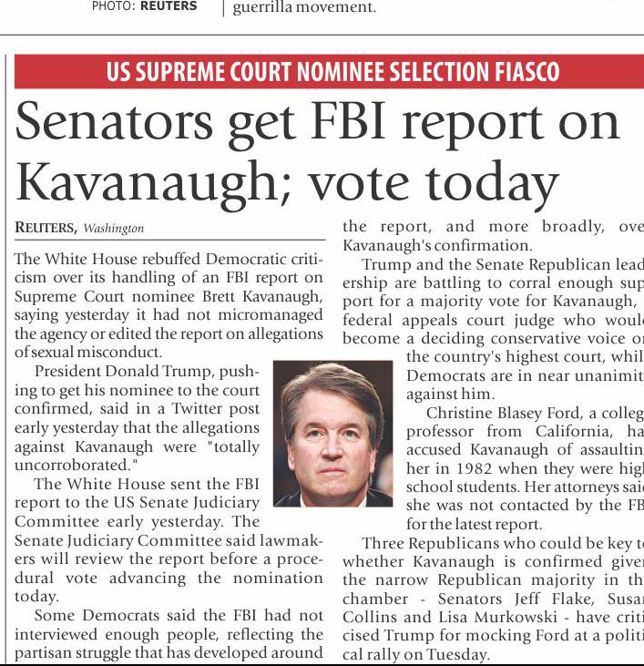Click the line "Kavanaugh's confirmation." in right column
Viewport: 644px width, 666px height.
pyautogui.click(x=436, y=246)
